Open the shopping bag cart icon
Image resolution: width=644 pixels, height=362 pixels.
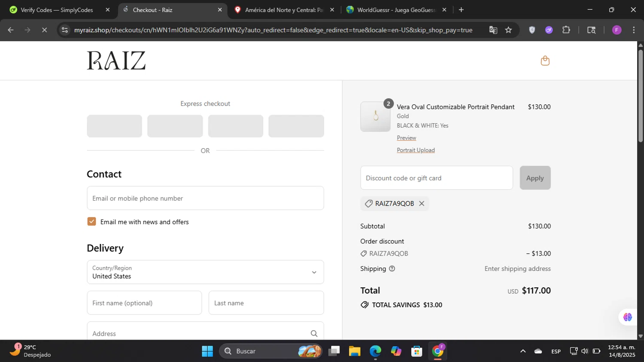point(545,61)
